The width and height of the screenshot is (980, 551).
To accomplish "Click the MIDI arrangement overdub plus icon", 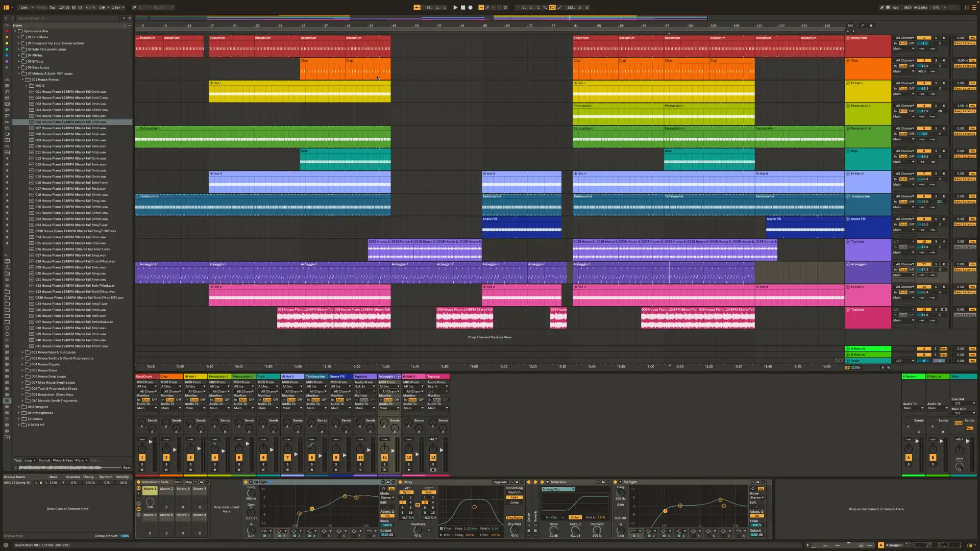I will click(x=481, y=8).
